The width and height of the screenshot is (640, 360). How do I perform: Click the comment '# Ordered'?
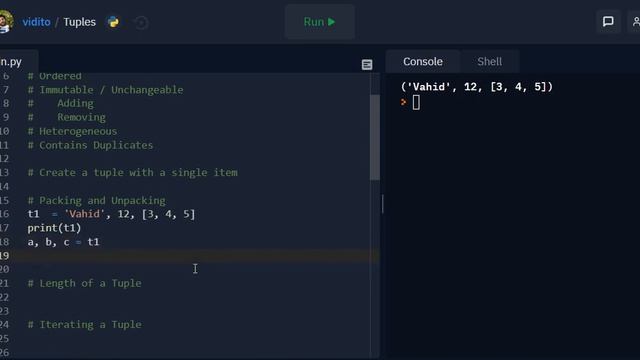[54, 76]
